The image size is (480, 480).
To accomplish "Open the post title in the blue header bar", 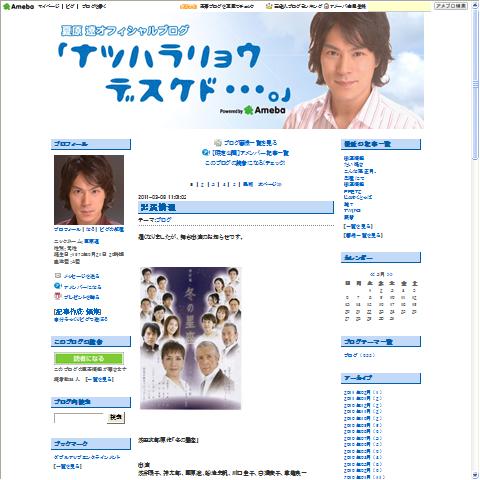I will pos(158,207).
